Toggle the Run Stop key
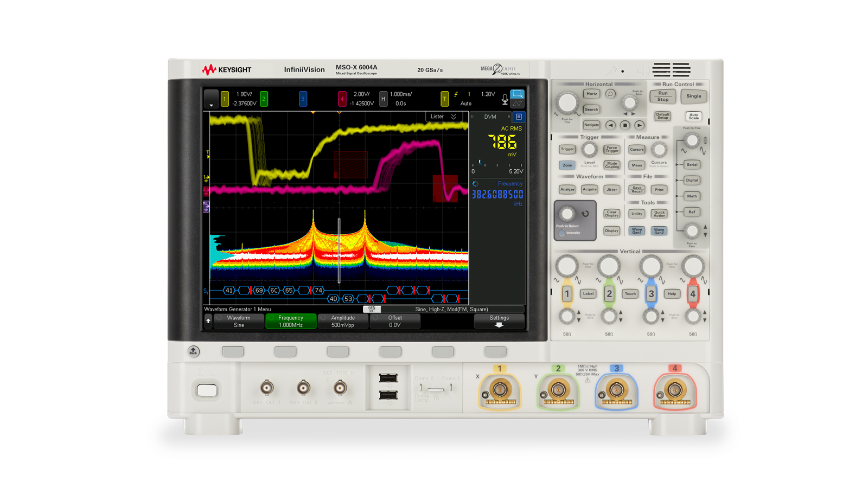Screen dimensions: 868x488 663,97
